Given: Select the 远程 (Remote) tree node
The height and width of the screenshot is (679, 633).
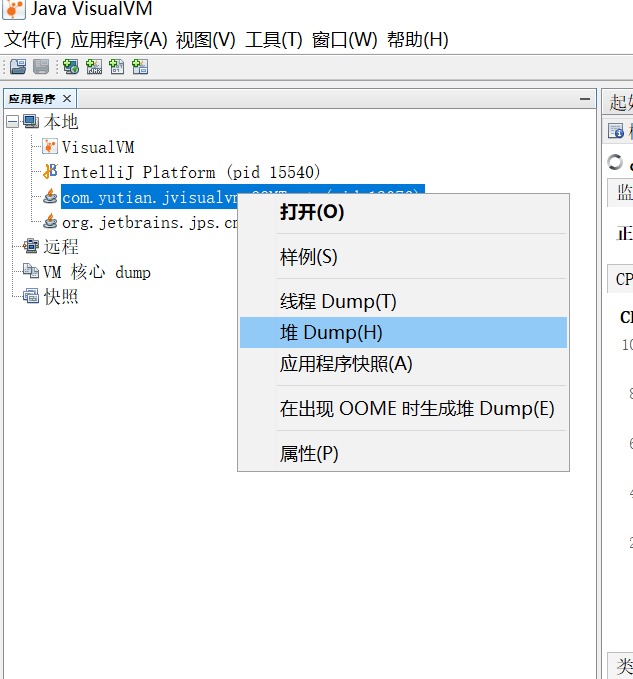Looking at the screenshot, I should tap(60, 247).
